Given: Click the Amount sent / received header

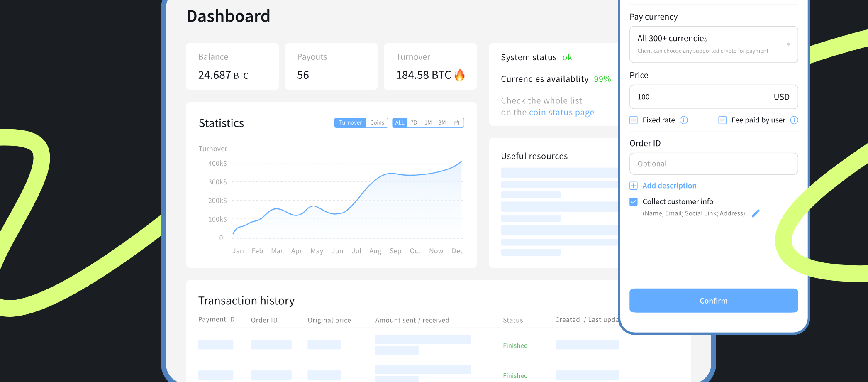Looking at the screenshot, I should click(412, 320).
